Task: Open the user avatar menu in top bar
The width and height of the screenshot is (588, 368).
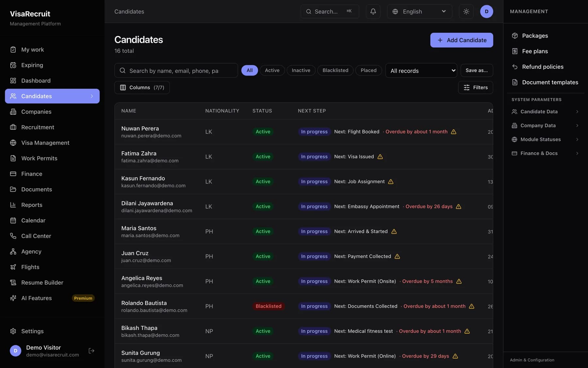Action: 486,11
